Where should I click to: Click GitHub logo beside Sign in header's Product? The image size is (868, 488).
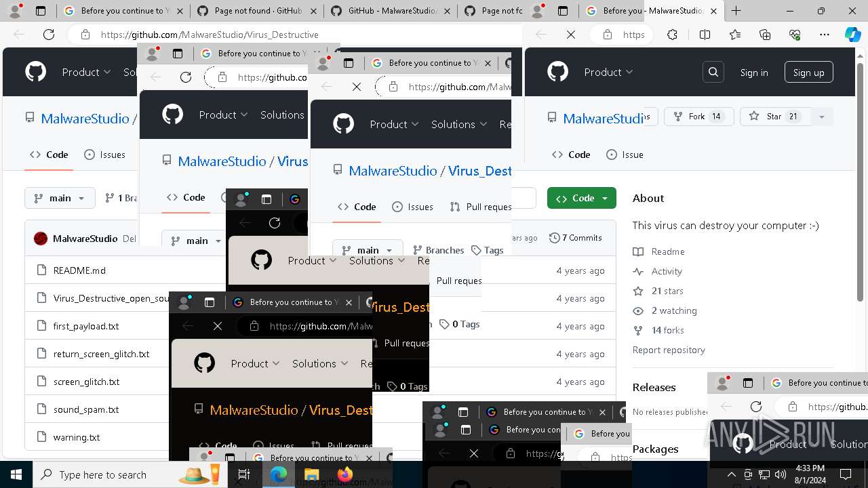tap(557, 72)
